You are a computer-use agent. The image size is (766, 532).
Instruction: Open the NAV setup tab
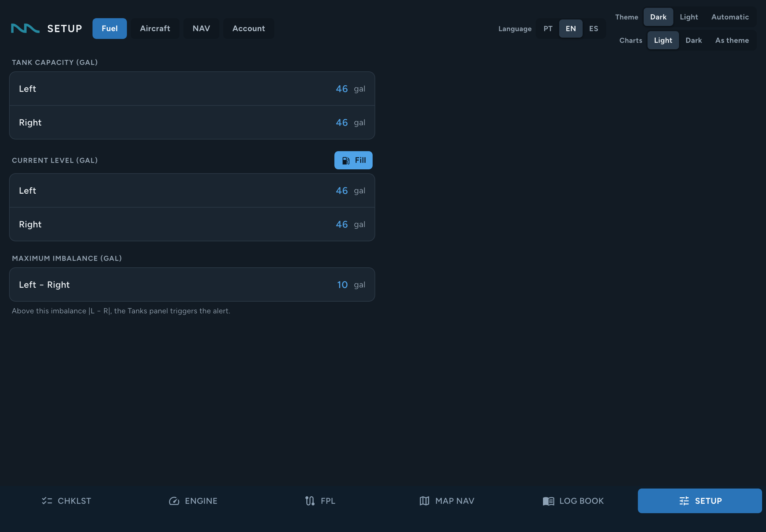click(201, 28)
